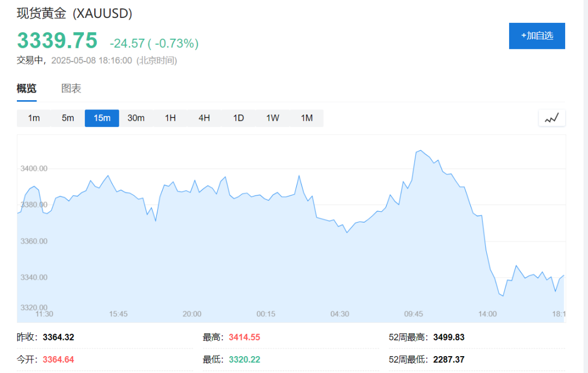This screenshot has height=373, width=588.
Task: Open the 图表 tab
Action: (x=71, y=88)
